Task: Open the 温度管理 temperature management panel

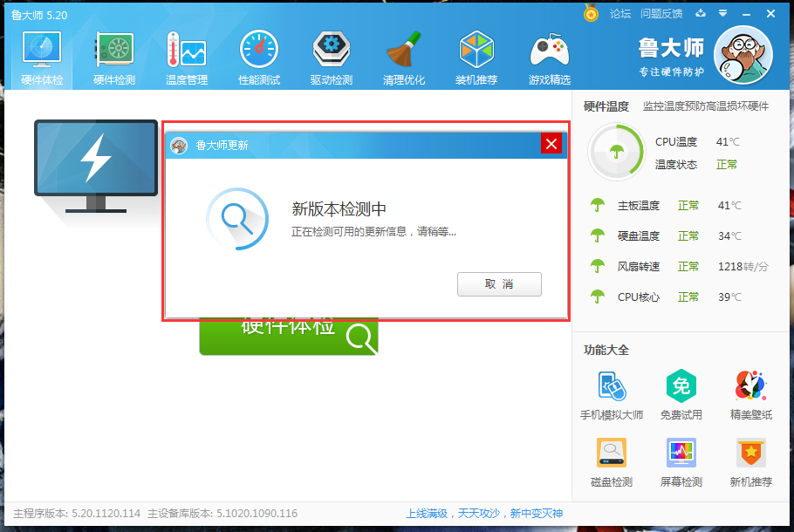Action: point(186,57)
